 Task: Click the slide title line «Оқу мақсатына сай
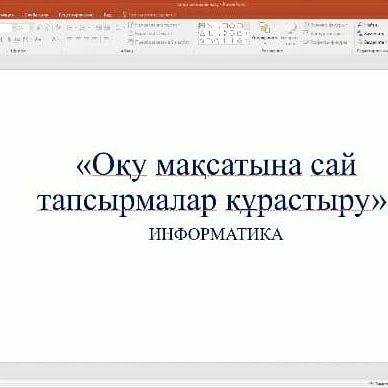(x=217, y=165)
